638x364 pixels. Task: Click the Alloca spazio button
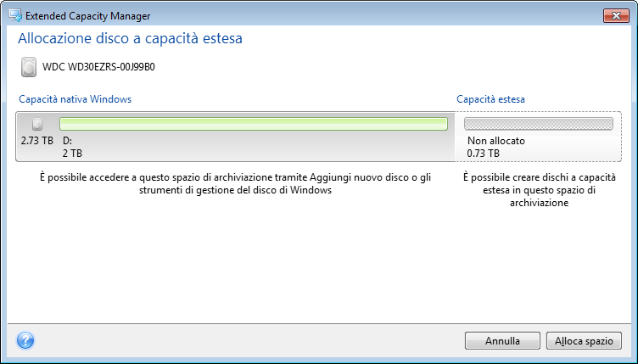(x=584, y=341)
